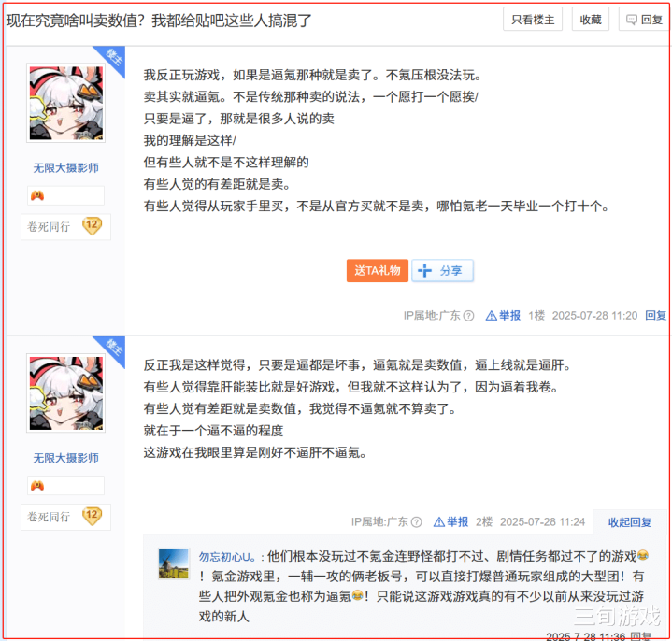The height and width of the screenshot is (641, 672).
Task: Reply to the 1楼 post
Action: pyautogui.click(x=656, y=316)
